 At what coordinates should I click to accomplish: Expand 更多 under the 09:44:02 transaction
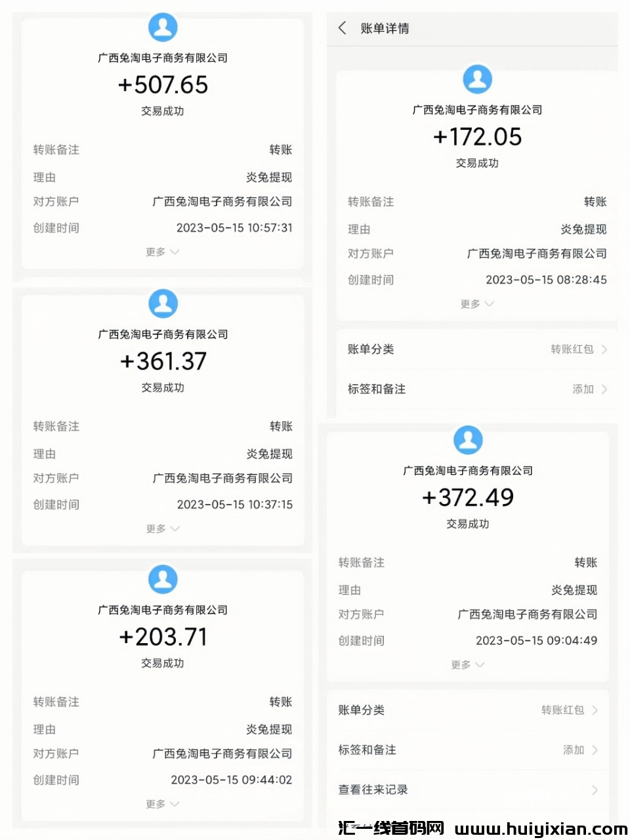tap(162, 805)
